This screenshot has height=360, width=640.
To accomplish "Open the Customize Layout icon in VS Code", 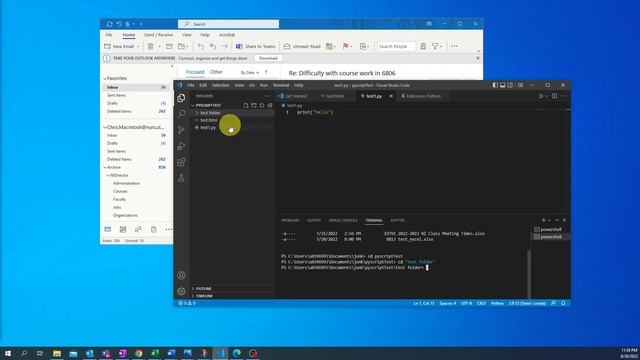I will pyautogui.click(x=520, y=85).
